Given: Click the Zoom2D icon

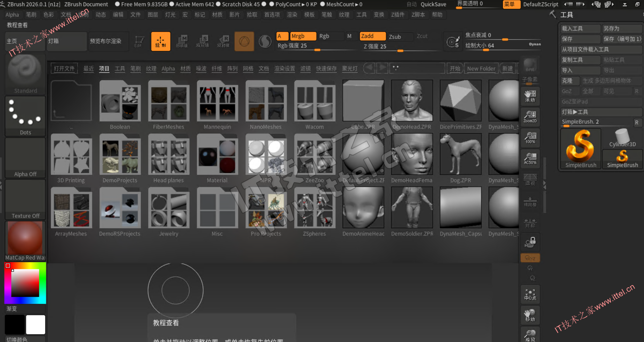Looking at the screenshot, I should point(530,117).
